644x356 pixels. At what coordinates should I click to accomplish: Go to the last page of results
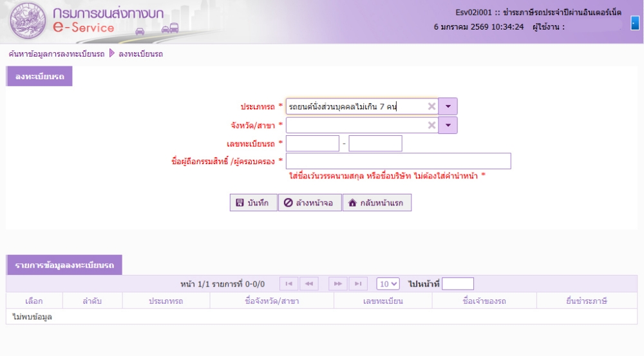coord(358,284)
